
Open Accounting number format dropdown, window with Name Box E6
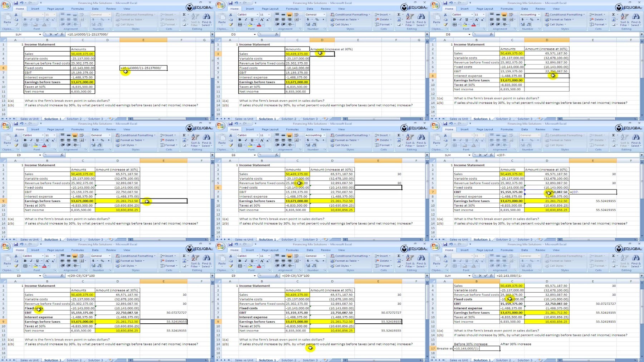[x=324, y=135]
